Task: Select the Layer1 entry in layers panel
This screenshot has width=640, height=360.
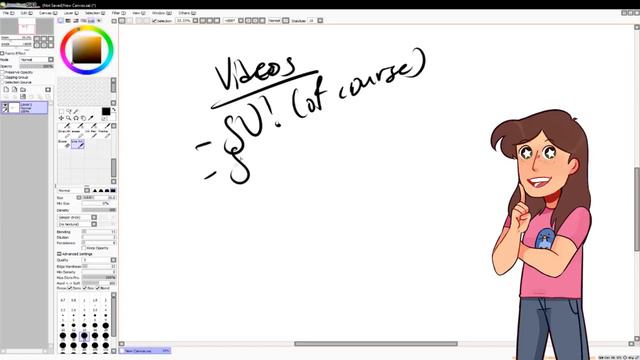Action: [x=24, y=108]
